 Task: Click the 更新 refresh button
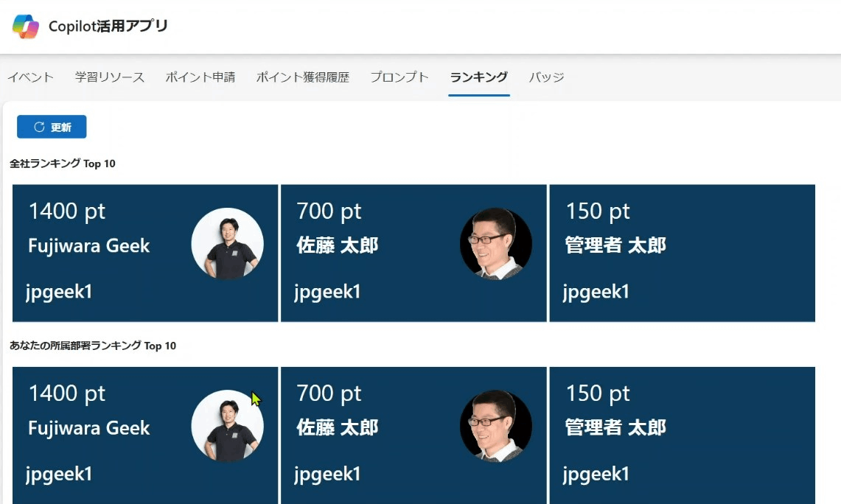[52, 127]
